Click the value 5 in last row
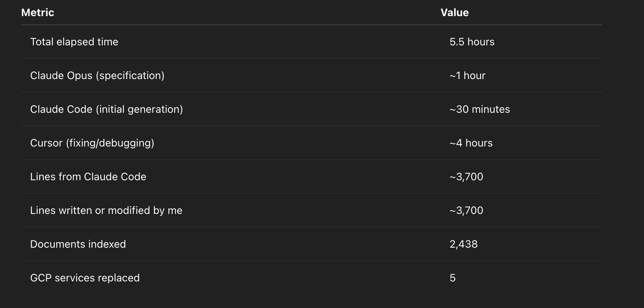The width and height of the screenshot is (644, 308). [x=453, y=278]
